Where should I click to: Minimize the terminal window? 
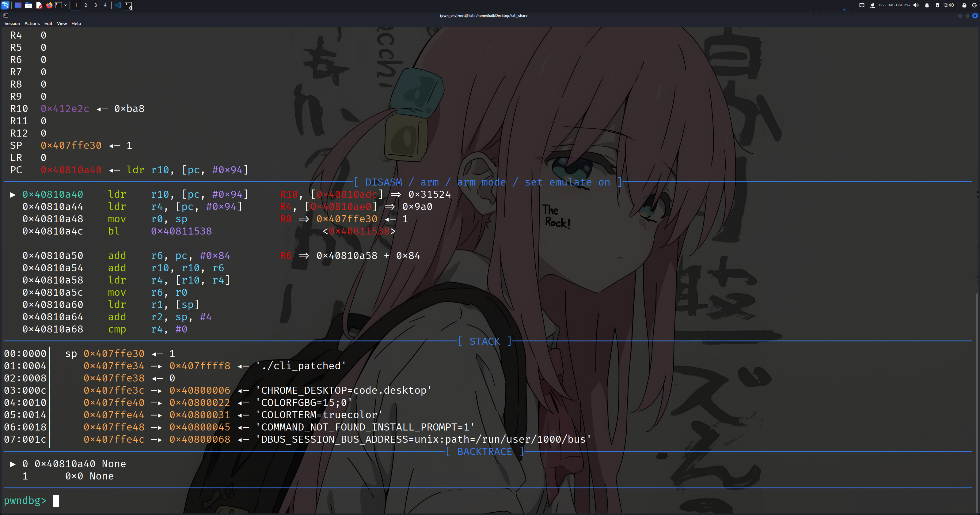(x=960, y=16)
